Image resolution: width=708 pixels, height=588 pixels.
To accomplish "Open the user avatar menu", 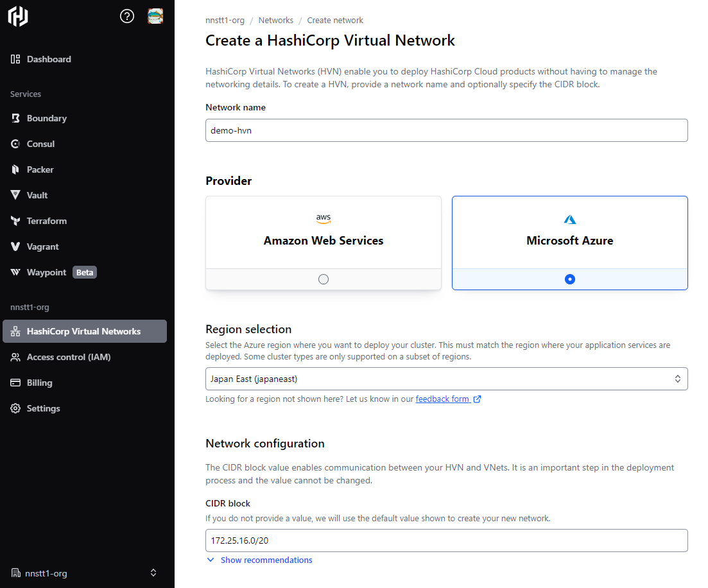I will point(155,16).
